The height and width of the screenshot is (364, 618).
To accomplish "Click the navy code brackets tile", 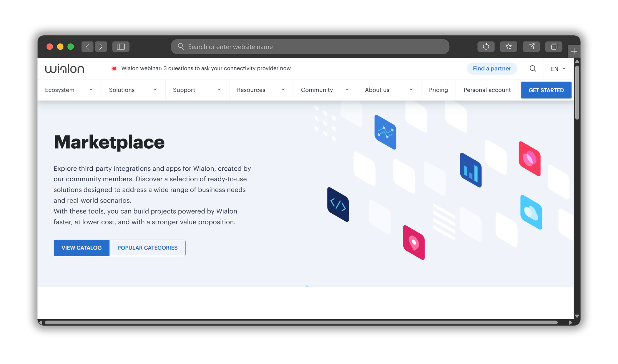I will (x=338, y=205).
